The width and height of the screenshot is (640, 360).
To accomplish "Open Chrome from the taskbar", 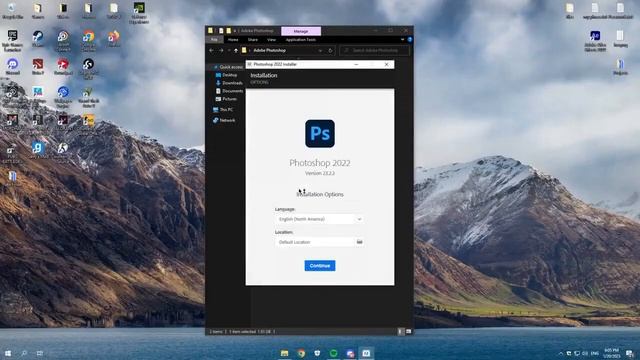I will [301, 353].
